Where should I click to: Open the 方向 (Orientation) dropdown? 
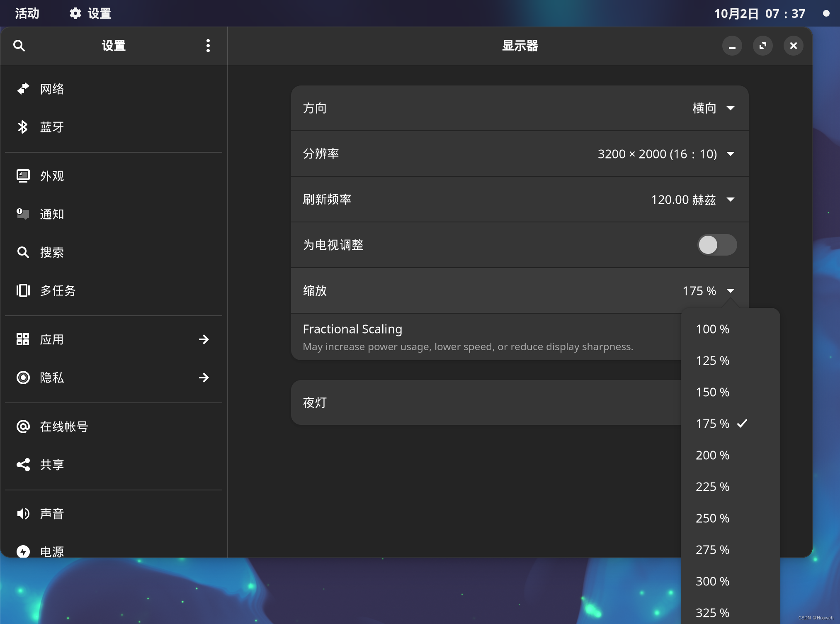click(x=714, y=108)
